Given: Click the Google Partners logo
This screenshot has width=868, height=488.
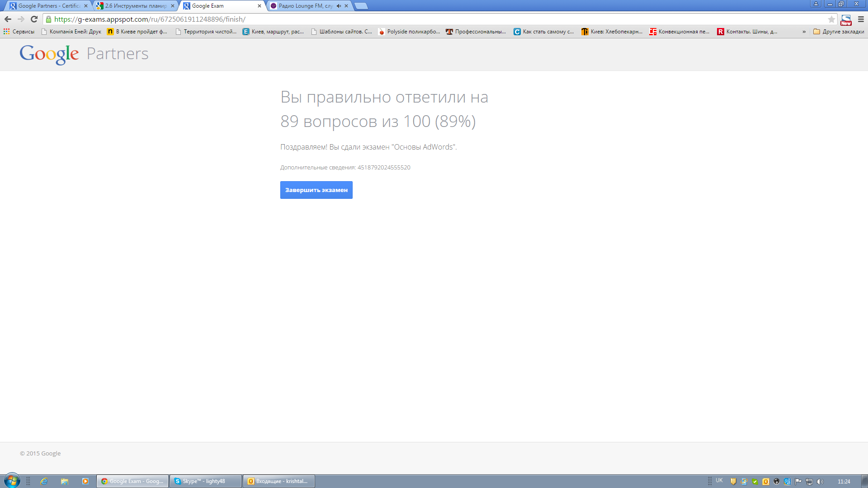Looking at the screenshot, I should click(x=84, y=54).
